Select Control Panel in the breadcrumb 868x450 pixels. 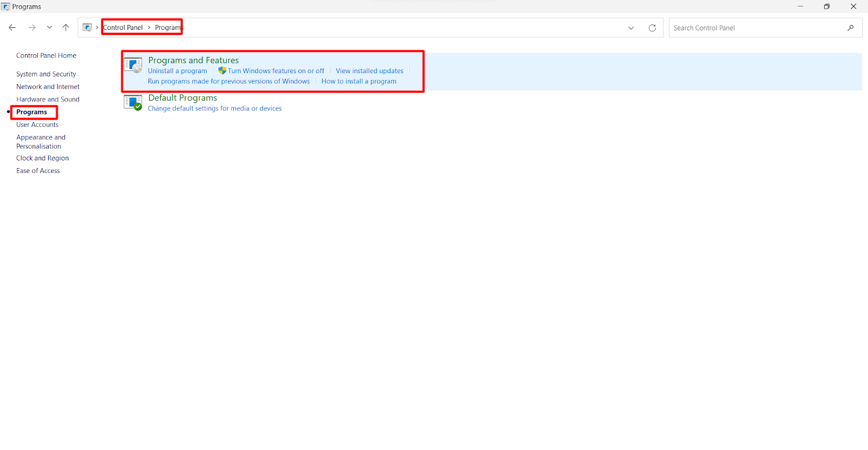(x=123, y=28)
